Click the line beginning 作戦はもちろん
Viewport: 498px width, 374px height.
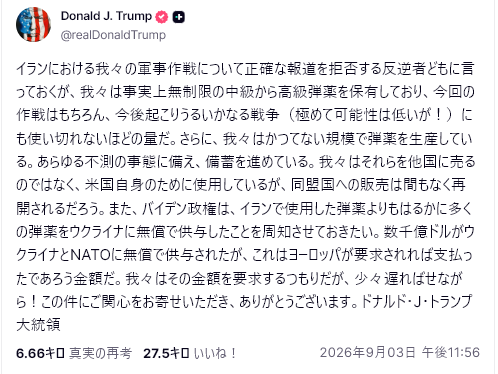tap(245, 115)
